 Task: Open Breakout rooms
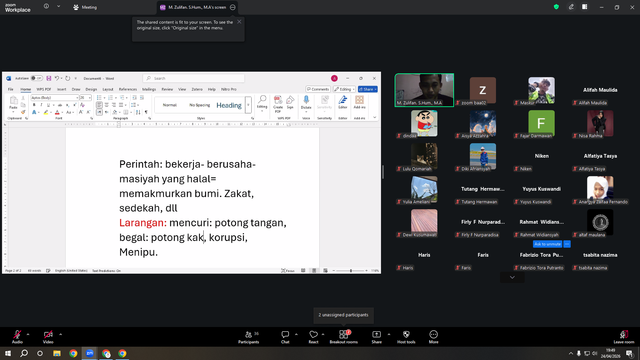[x=344, y=337]
